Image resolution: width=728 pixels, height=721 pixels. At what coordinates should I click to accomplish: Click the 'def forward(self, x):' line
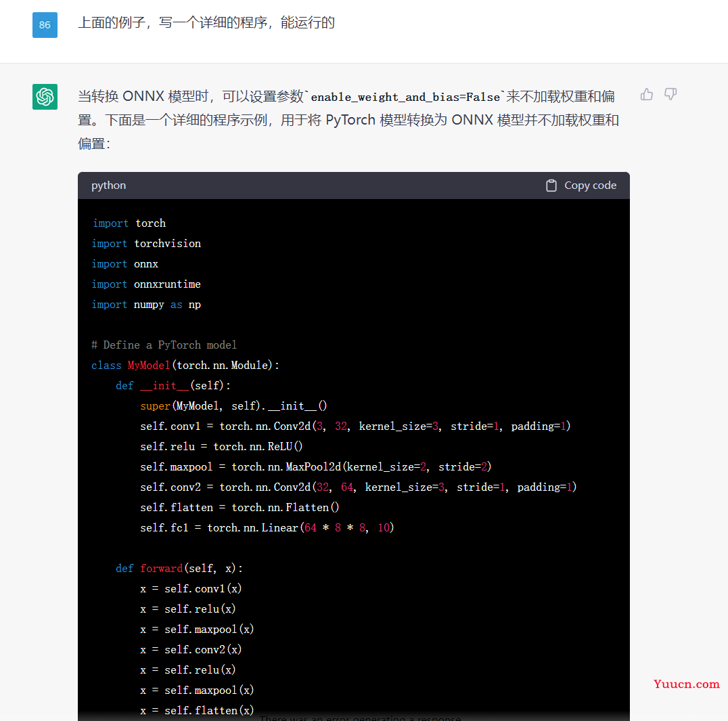179,568
